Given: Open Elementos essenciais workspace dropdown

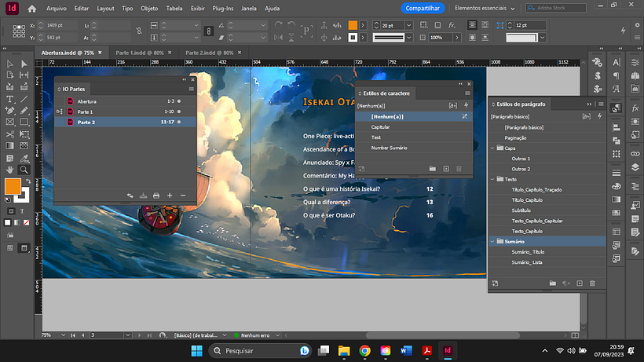Looking at the screenshot, I should click(485, 8).
